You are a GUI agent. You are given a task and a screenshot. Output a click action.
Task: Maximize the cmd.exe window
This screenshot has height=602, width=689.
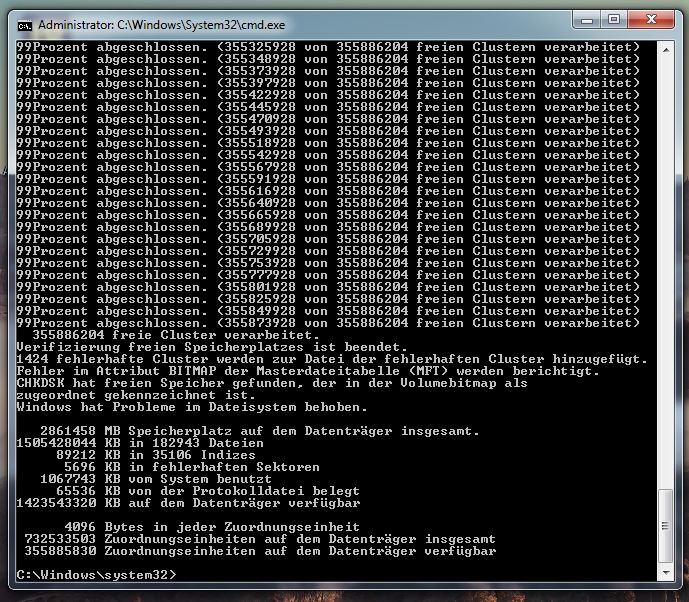pos(614,20)
